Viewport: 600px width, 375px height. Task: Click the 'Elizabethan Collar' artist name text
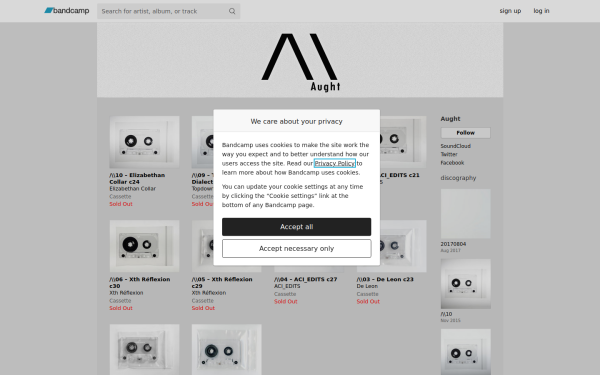[x=132, y=189]
